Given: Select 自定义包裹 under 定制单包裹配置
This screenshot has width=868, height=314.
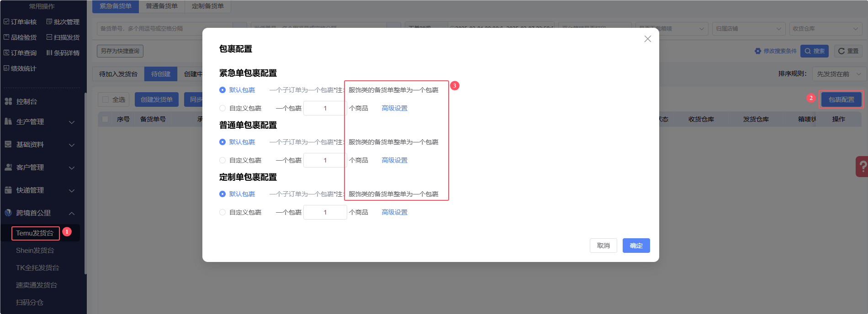Looking at the screenshot, I should coord(240,212).
